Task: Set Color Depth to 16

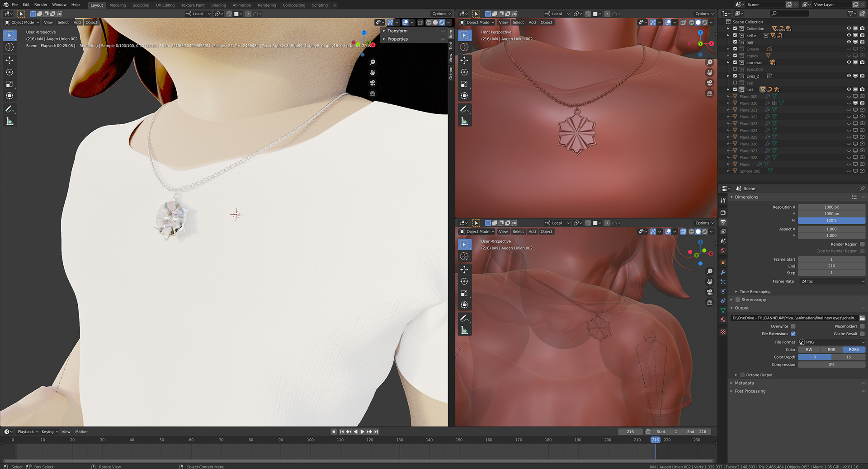Action: coord(849,357)
